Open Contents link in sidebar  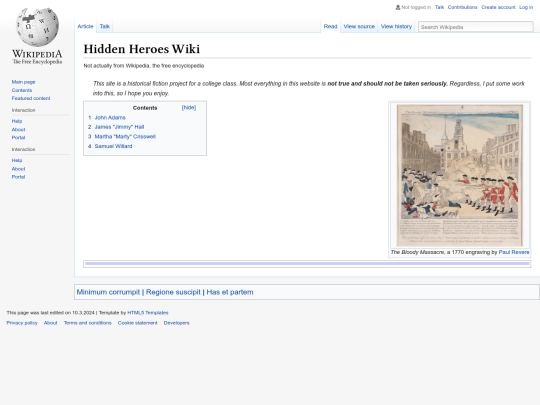coord(22,90)
